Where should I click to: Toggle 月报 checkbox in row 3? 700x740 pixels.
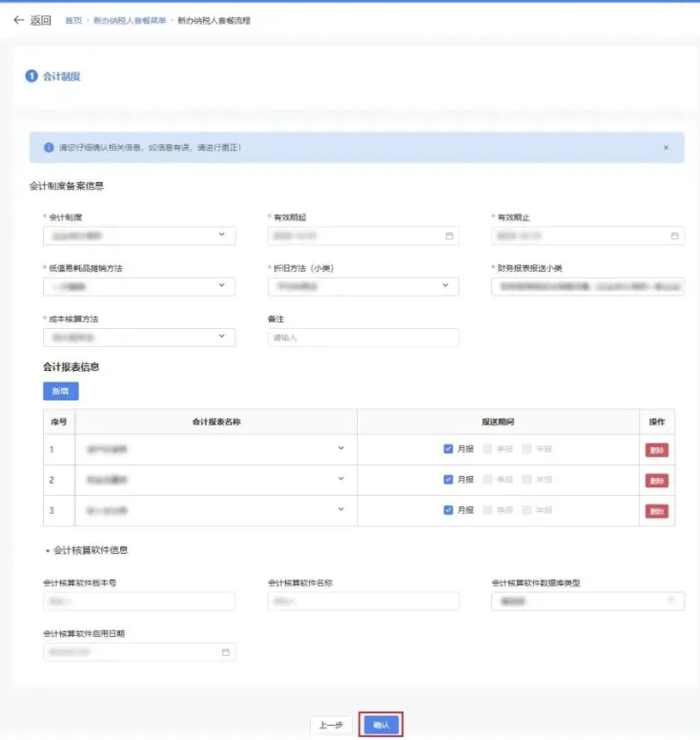[448, 510]
